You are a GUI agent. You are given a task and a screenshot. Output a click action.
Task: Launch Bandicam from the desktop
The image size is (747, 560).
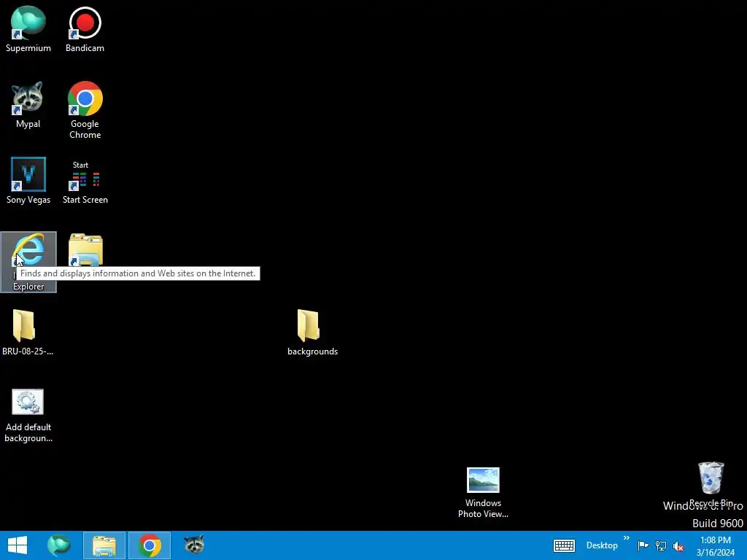[x=85, y=28]
